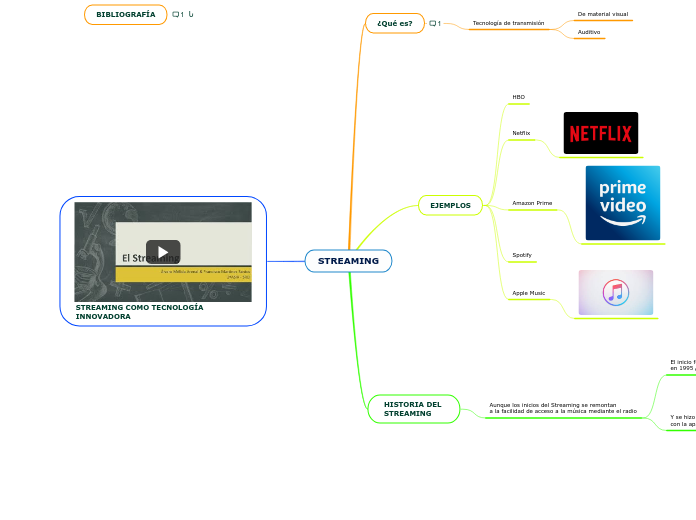Click the Apple Music icon image
Viewport: 696px width, 520px height.
point(615,292)
